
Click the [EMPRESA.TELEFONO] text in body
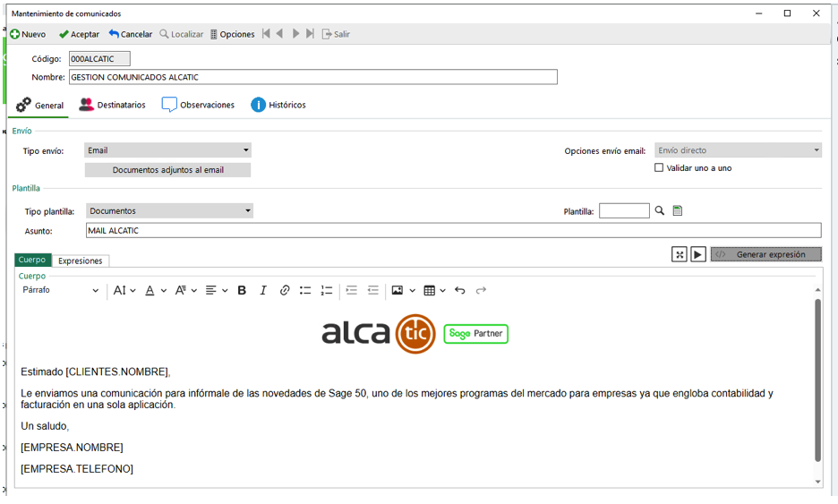tap(77, 469)
